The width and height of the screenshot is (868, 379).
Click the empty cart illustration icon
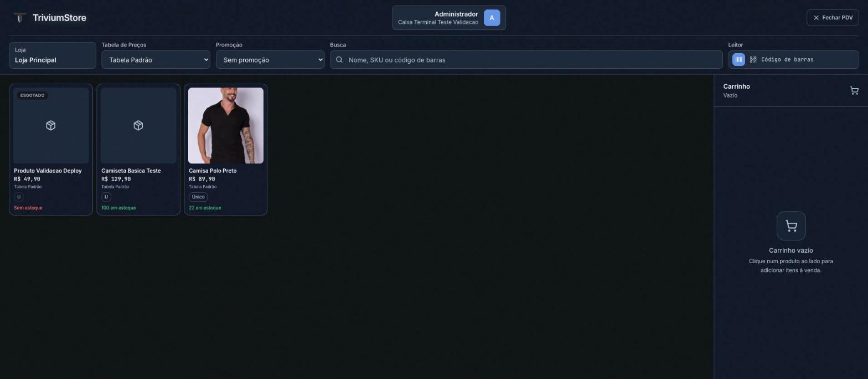(791, 226)
